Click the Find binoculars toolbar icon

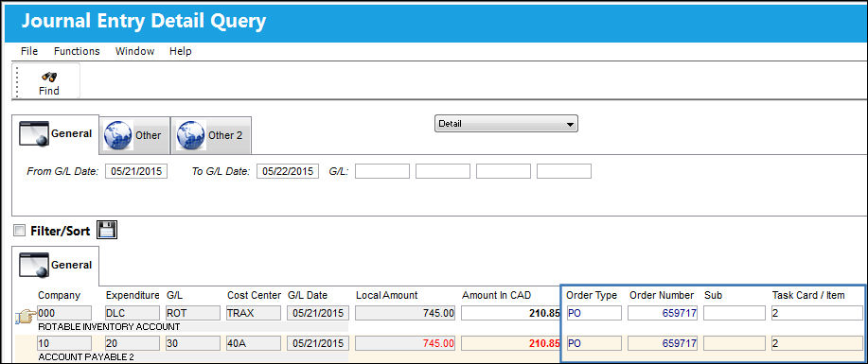[x=48, y=77]
